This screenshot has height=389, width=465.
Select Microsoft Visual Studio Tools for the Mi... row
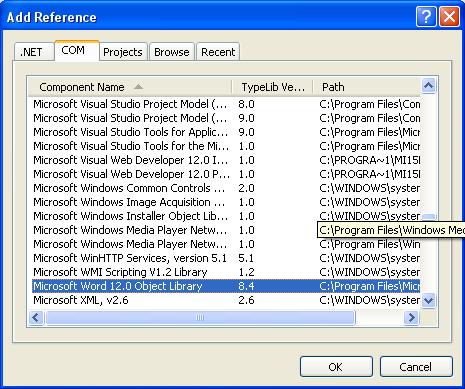226,146
